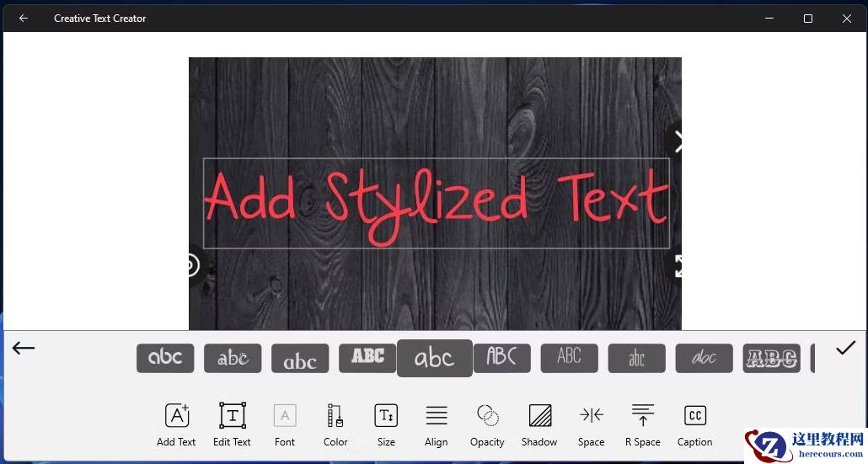
Task: Click the title bar back arrow
Action: coord(24,19)
